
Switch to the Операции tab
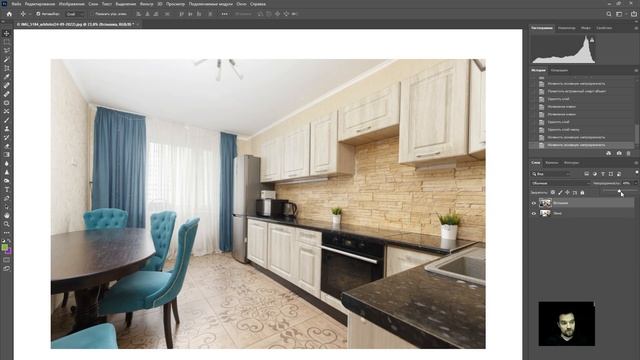point(559,71)
